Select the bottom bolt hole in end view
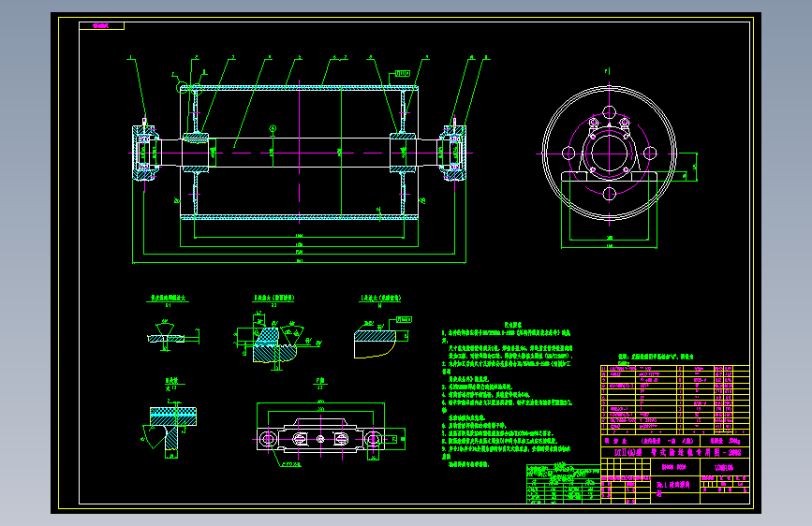The width and height of the screenshot is (812, 526). [x=610, y=194]
